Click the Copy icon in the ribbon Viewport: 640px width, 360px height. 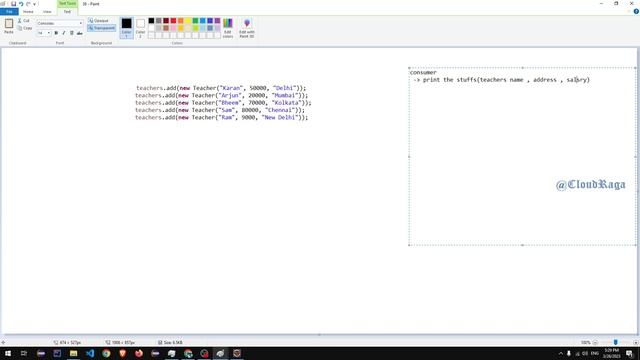click(20, 28)
